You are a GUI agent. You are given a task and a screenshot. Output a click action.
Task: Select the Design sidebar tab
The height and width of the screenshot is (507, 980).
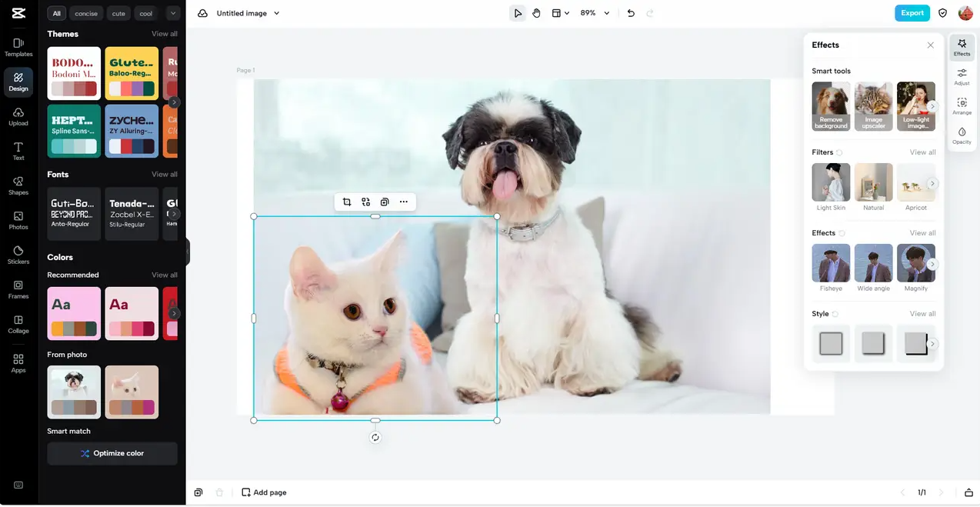pyautogui.click(x=18, y=82)
